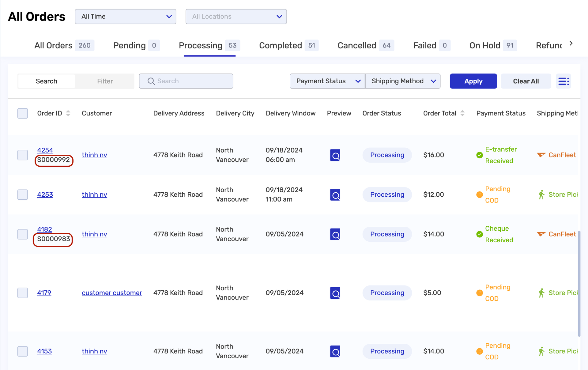588x370 pixels.
Task: Open order 4182 link
Action: 44,229
